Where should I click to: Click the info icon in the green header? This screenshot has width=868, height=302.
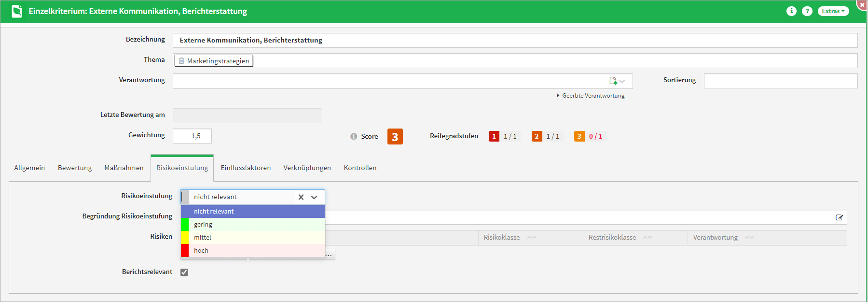791,11
